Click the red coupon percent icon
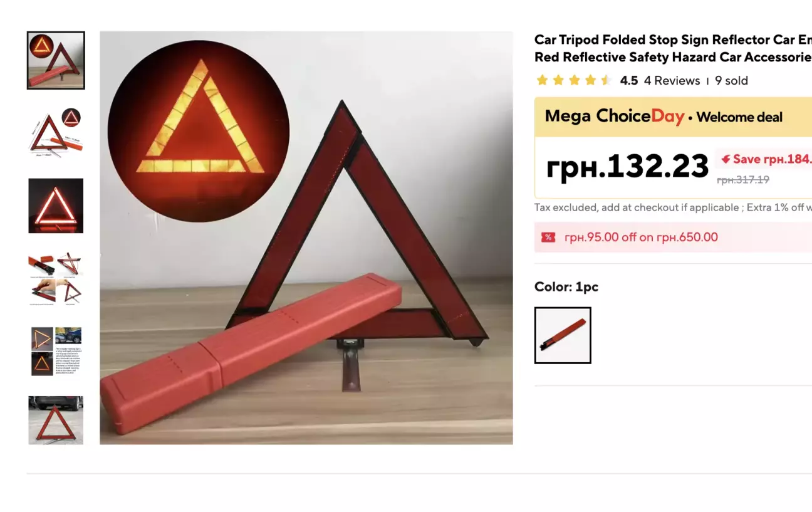 pyautogui.click(x=548, y=237)
